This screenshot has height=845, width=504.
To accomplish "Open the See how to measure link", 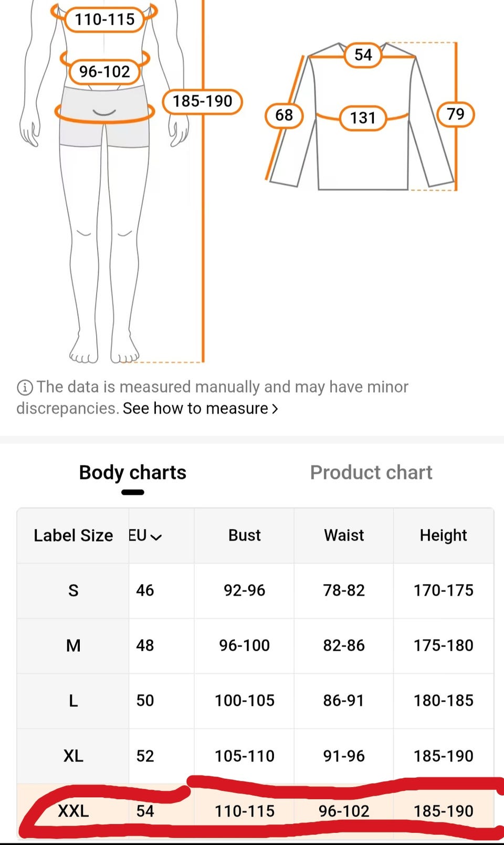I will click(195, 409).
